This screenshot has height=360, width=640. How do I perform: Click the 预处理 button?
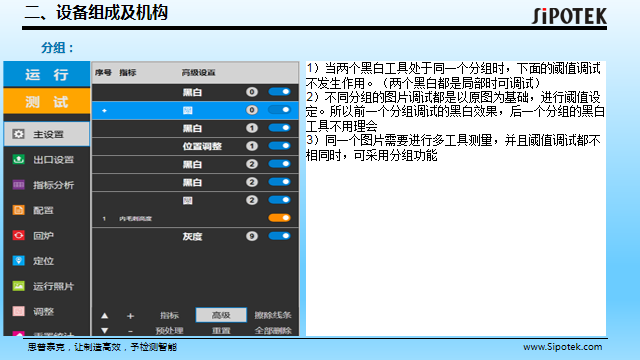point(169,331)
